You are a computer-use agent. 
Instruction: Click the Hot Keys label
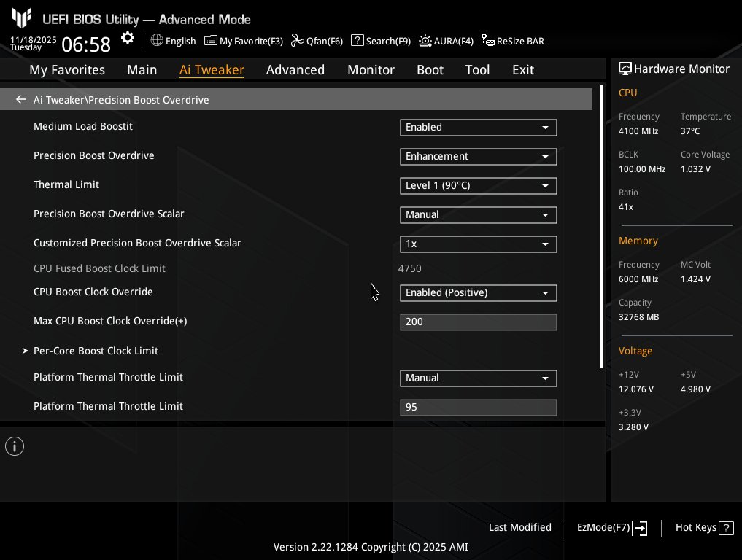point(696,527)
